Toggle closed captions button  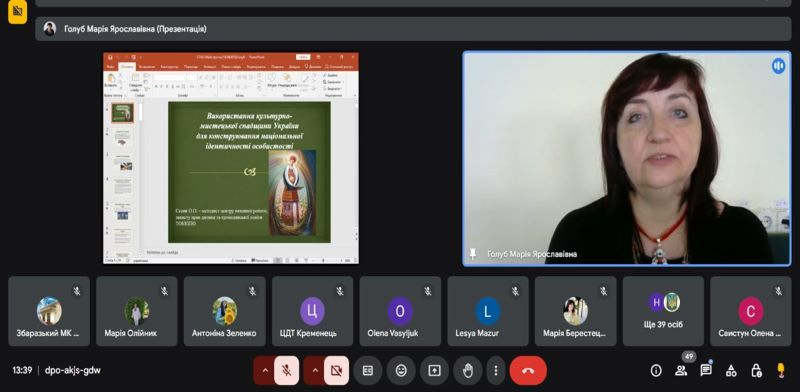point(367,371)
